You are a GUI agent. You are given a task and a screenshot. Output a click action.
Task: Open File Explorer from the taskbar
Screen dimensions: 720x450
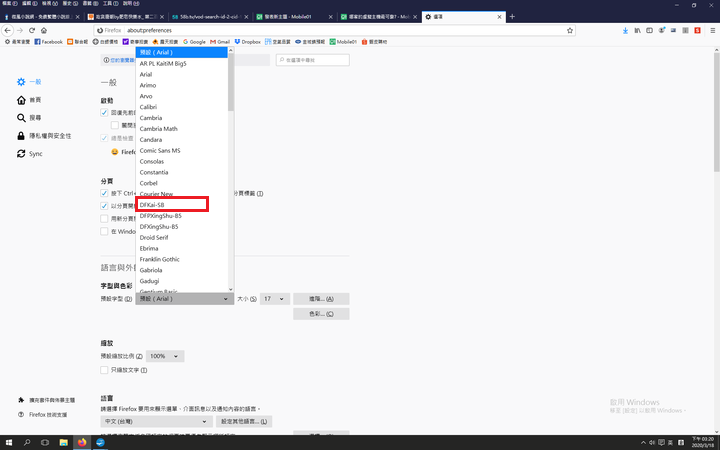63,443
